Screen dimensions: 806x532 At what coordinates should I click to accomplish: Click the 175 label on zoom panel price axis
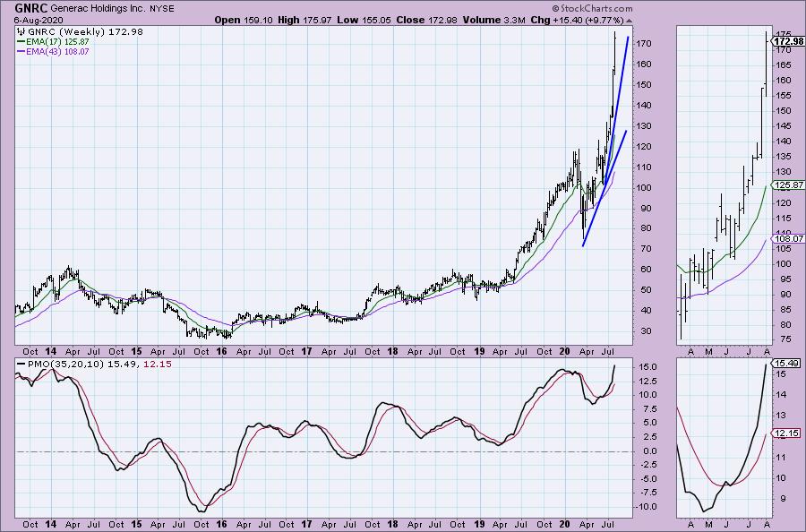point(784,34)
